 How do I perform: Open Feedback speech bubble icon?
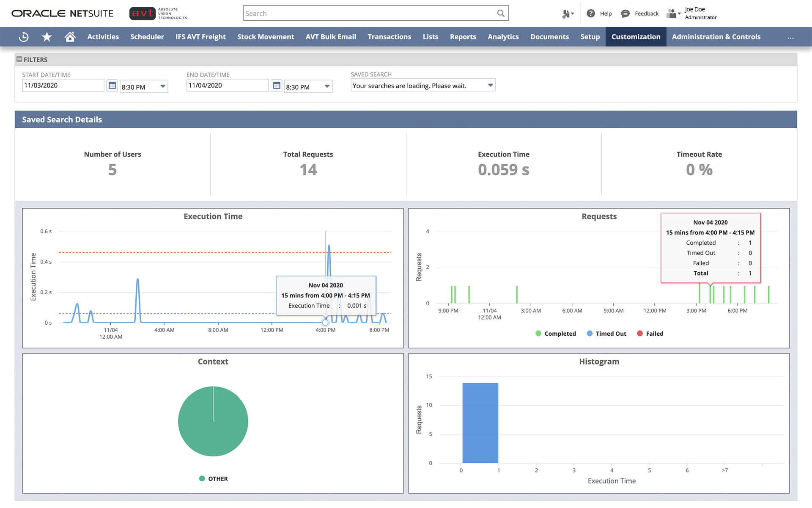(x=625, y=14)
